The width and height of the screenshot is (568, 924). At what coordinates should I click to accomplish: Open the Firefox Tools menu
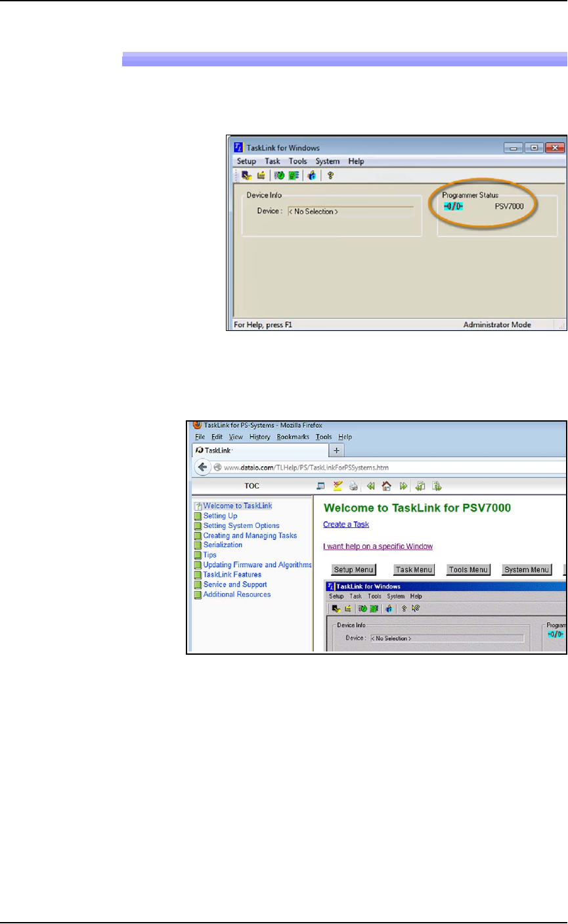(x=324, y=437)
